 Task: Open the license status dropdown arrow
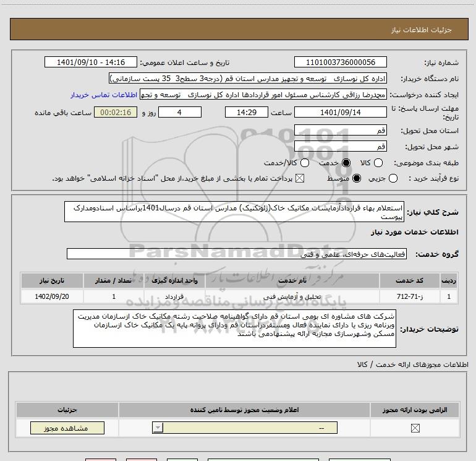(x=158, y=428)
